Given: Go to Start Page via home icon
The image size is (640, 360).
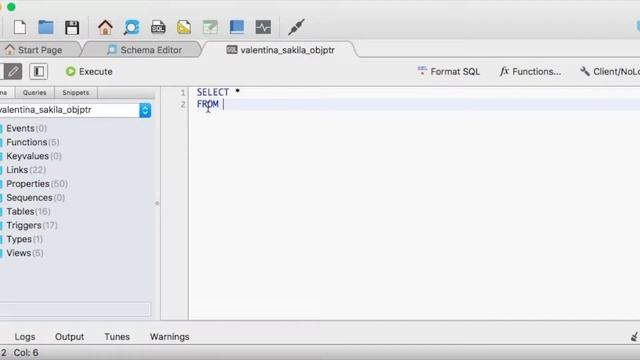Looking at the screenshot, I should pos(105,27).
